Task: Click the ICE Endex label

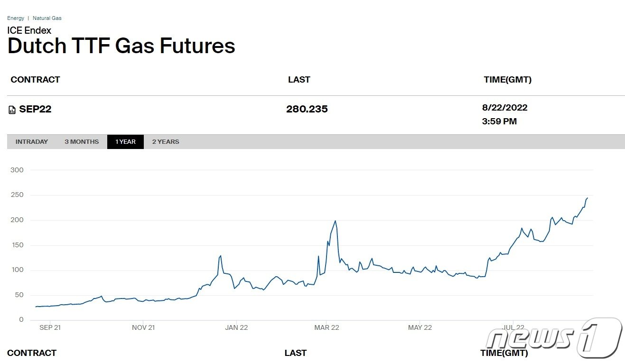Action: (29, 30)
